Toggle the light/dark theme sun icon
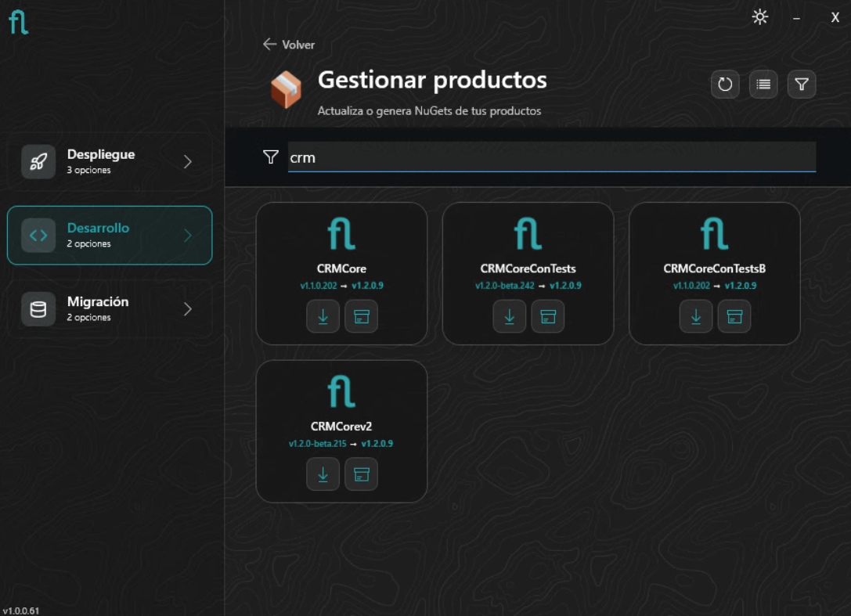Screen dimensions: 851x616 (x=760, y=16)
